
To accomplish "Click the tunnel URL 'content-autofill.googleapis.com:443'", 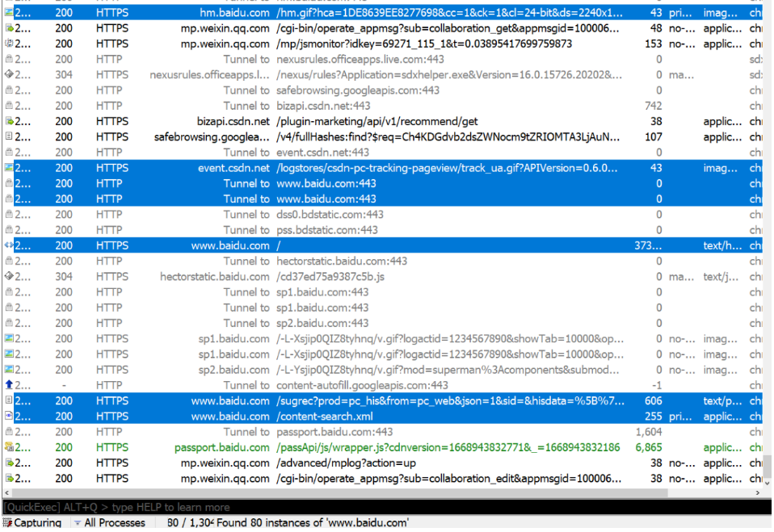I will [x=362, y=385].
